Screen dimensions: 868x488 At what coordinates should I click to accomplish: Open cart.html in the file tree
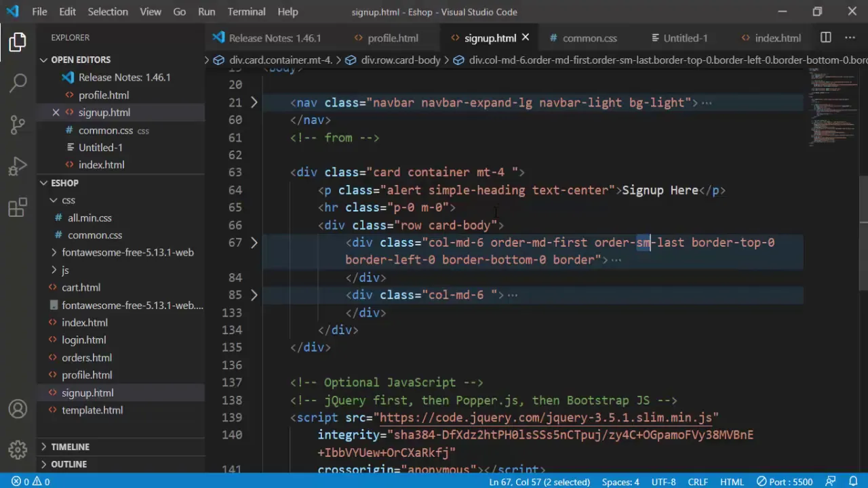tap(81, 288)
